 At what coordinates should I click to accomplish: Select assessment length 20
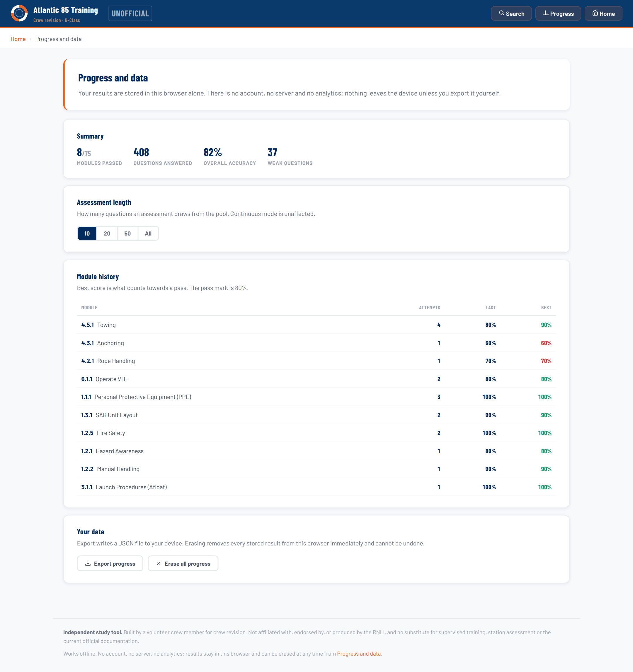pyautogui.click(x=107, y=233)
